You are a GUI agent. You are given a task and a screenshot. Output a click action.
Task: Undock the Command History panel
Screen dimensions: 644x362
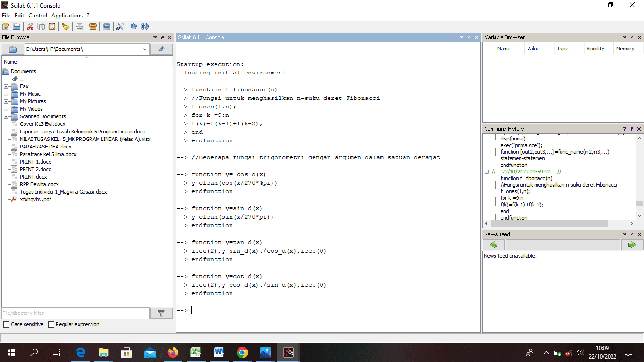tap(632, 129)
